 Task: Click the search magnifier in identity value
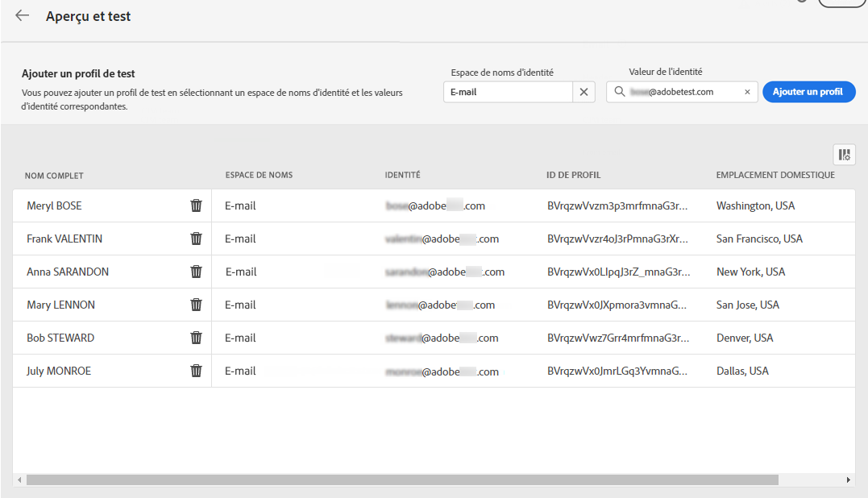point(619,92)
